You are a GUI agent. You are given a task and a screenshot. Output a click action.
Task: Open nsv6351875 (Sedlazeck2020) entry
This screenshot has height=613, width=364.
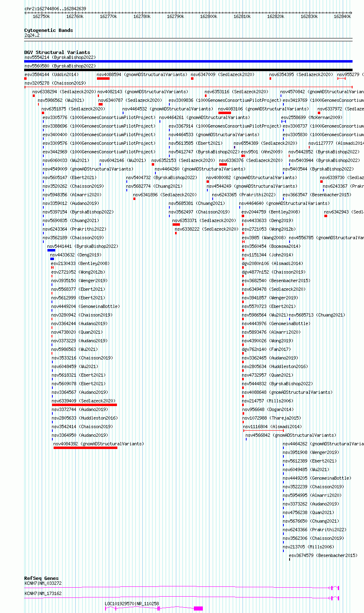point(73,109)
